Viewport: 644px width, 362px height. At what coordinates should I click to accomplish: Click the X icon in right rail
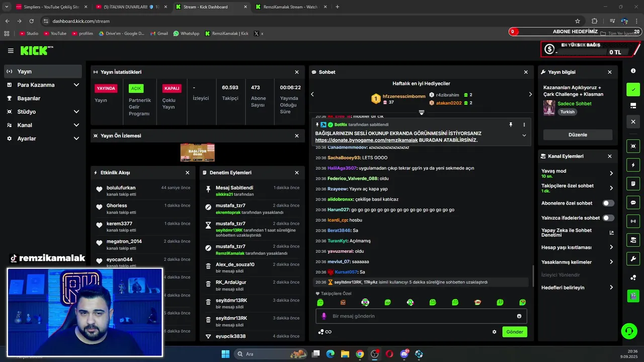[x=633, y=122]
